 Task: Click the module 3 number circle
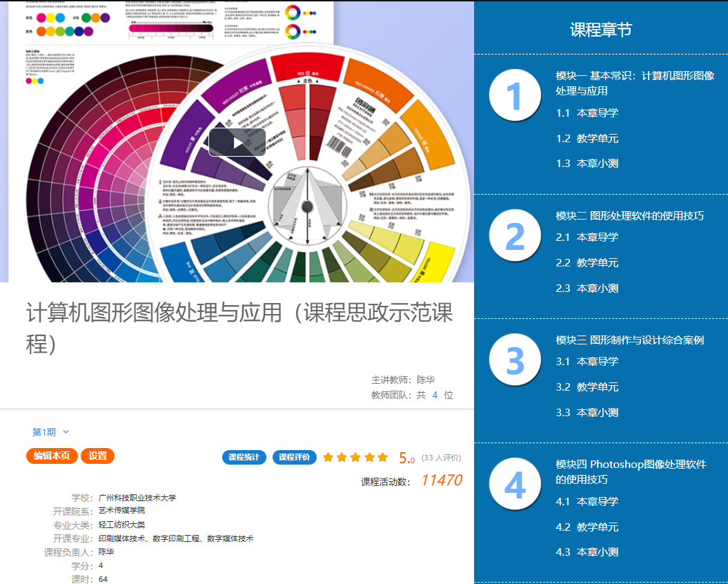(x=515, y=360)
